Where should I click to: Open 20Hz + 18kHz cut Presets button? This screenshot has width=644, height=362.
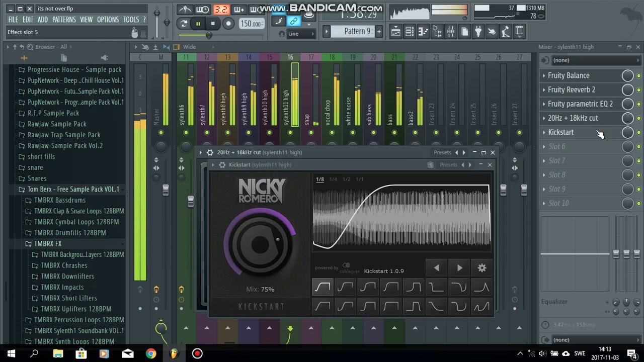(x=442, y=152)
